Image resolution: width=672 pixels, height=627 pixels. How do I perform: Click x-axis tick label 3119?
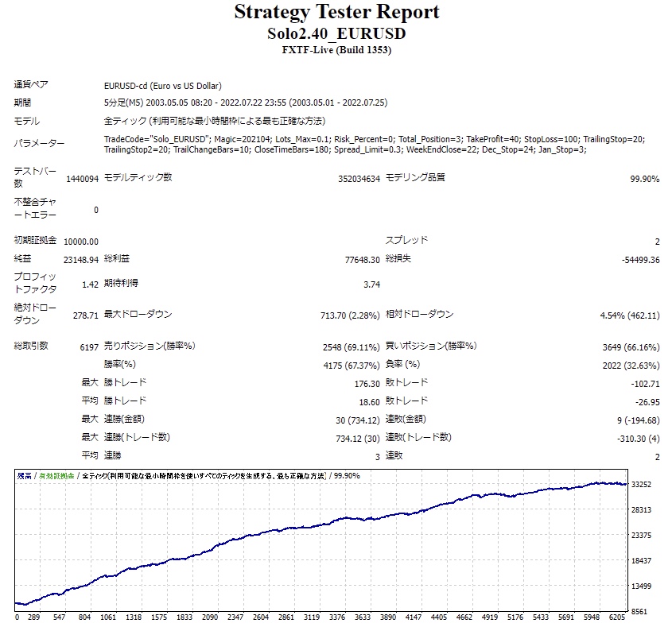pos(312,617)
